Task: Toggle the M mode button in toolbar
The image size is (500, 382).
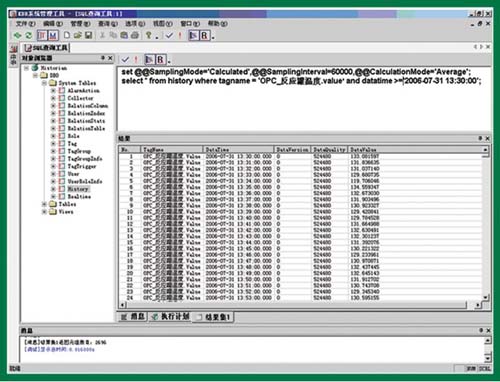Action: pos(53,35)
